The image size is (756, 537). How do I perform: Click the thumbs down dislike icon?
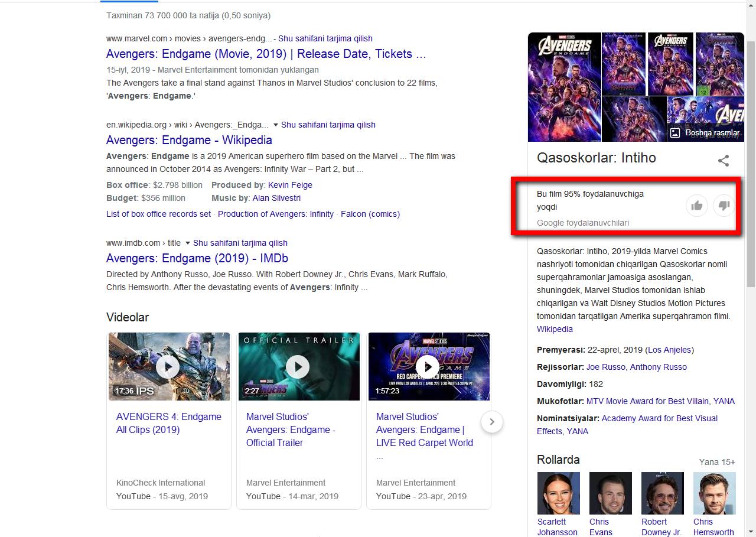(x=724, y=206)
